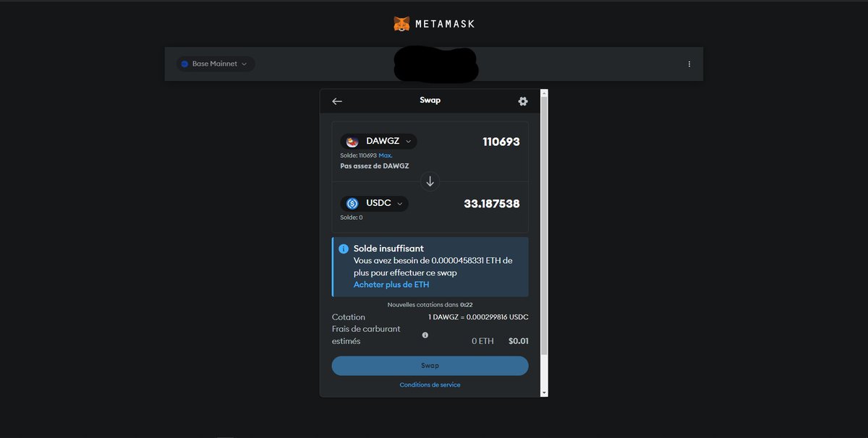Screen dimensions: 868x438
Task: Click Solde: 110693 balance text
Action: click(x=359, y=155)
